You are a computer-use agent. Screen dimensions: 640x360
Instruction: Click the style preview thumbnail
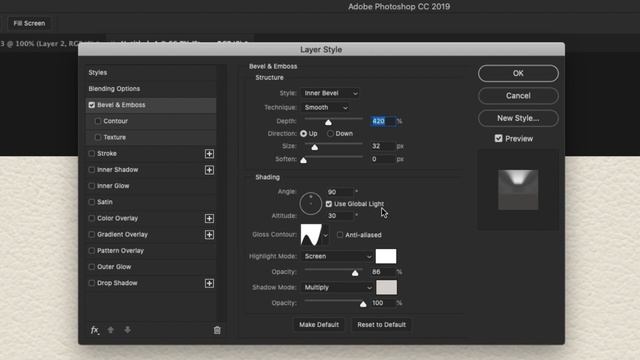(518, 190)
